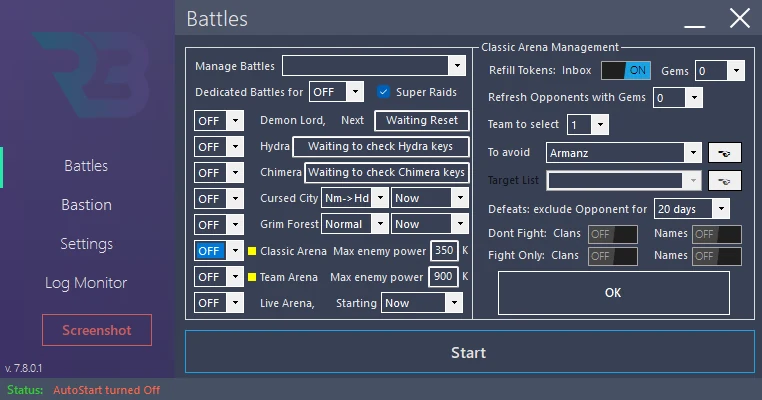762x400 pixels.
Task: Click the yellow square beside Team Arena
Action: pos(252,277)
